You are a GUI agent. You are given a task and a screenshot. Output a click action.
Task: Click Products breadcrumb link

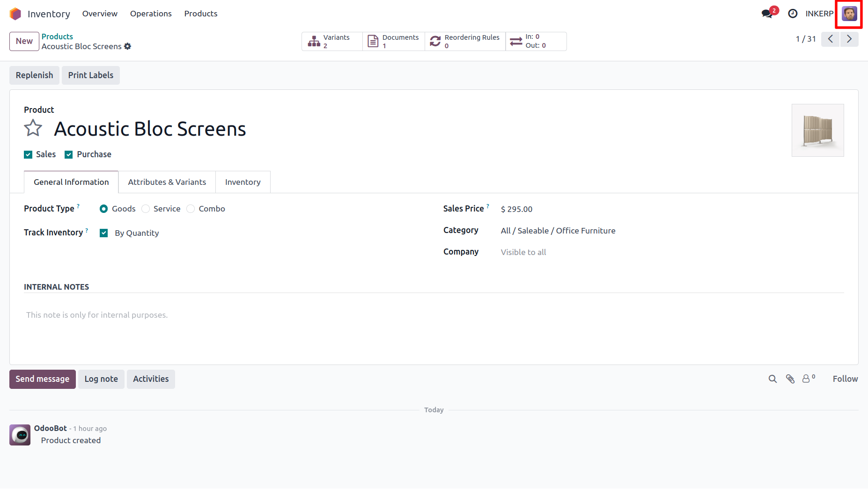pos(57,36)
